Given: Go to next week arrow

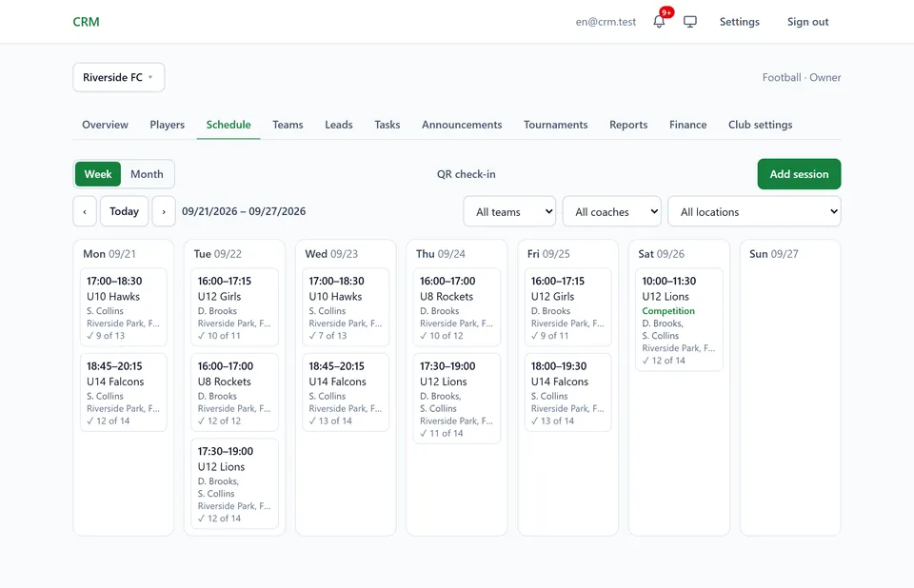Looking at the screenshot, I should tap(164, 211).
